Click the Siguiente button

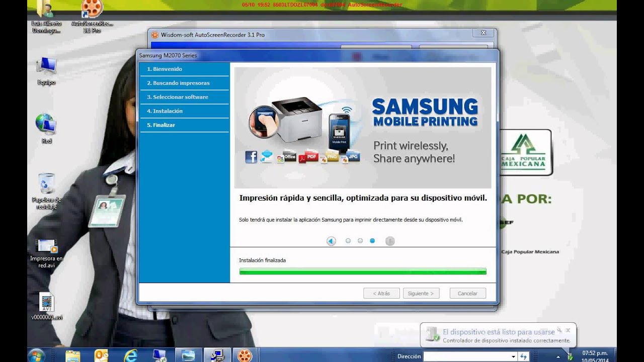(x=421, y=293)
